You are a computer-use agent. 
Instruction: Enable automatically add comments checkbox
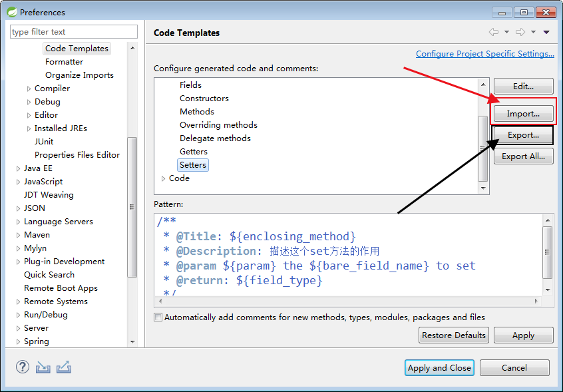click(x=158, y=317)
